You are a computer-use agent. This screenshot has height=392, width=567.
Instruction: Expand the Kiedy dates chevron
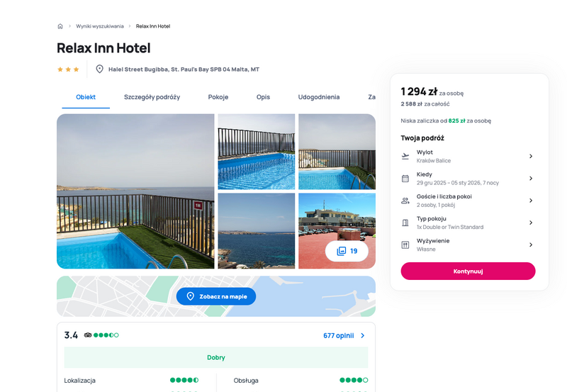tap(531, 179)
